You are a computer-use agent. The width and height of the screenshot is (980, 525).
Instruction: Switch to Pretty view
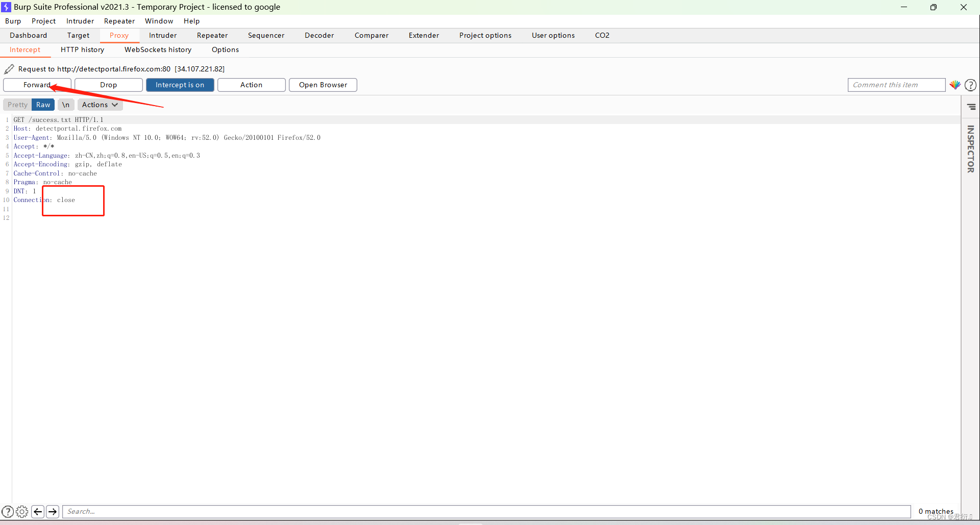point(17,105)
